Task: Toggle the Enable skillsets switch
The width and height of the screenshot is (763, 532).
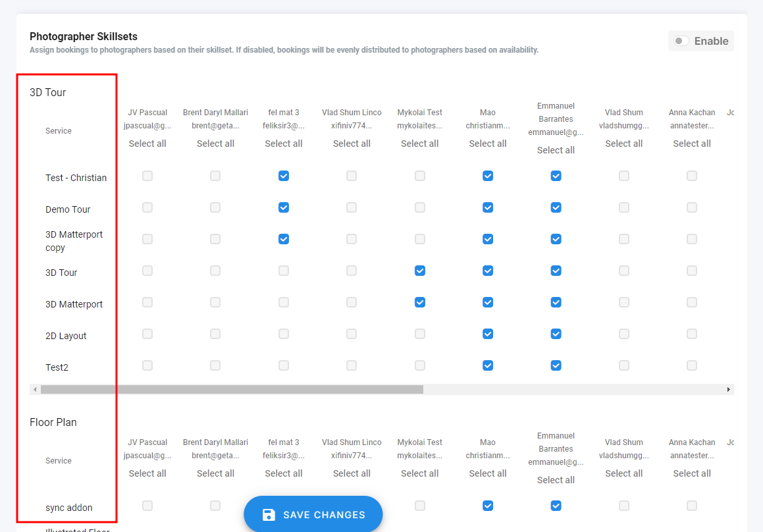Action: tap(681, 41)
